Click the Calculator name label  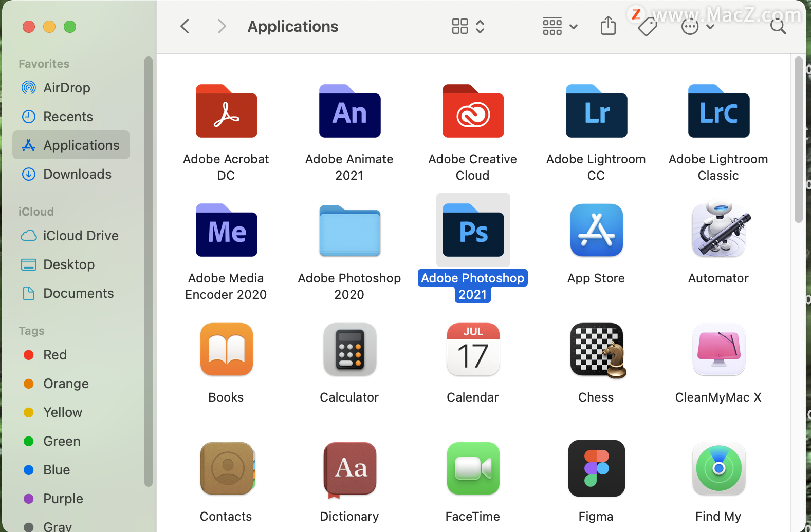coord(349,397)
